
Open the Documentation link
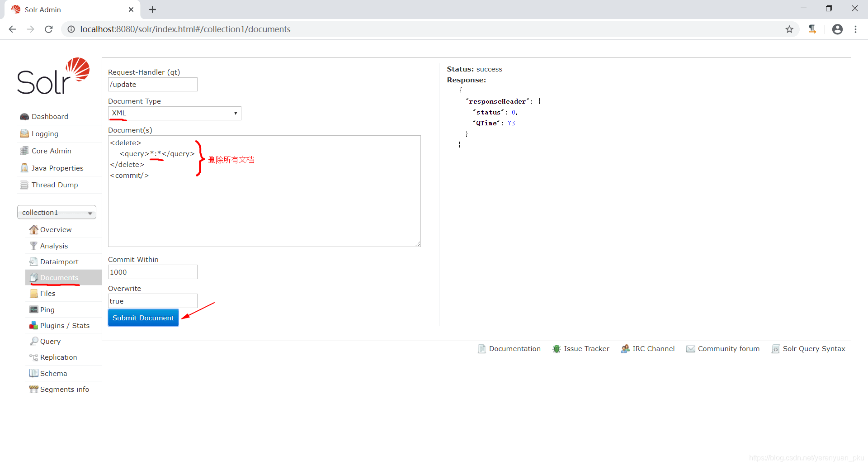pyautogui.click(x=514, y=349)
